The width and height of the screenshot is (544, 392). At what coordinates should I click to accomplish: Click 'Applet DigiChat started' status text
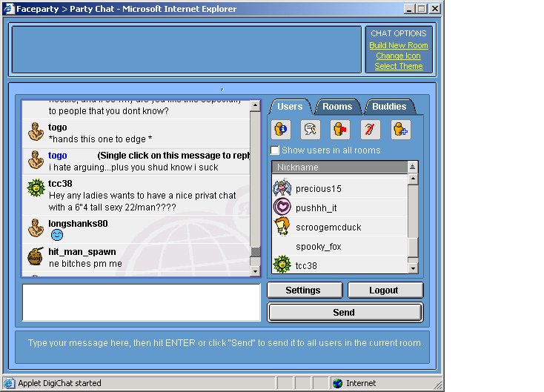(x=60, y=383)
